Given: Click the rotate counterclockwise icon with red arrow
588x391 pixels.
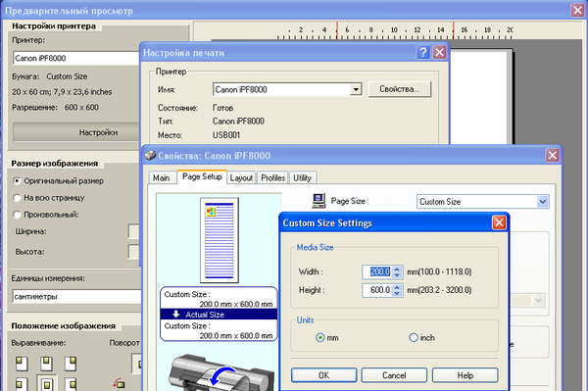Looking at the screenshot, I should point(120,383).
